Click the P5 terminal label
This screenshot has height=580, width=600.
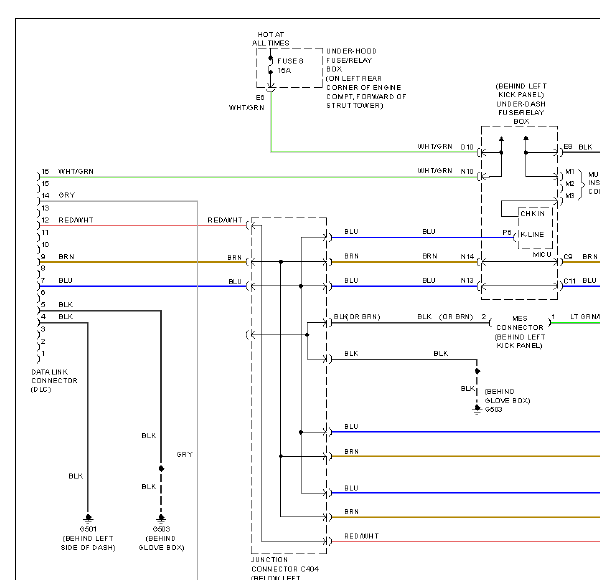click(507, 233)
